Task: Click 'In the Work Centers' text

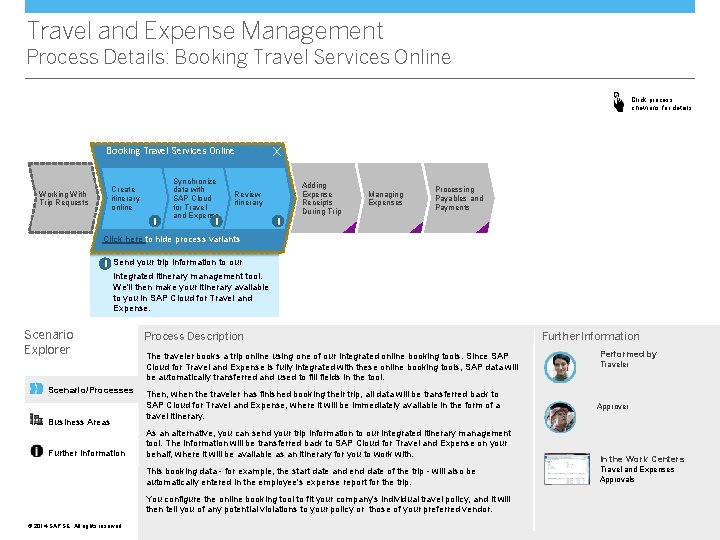Action: click(x=642, y=459)
